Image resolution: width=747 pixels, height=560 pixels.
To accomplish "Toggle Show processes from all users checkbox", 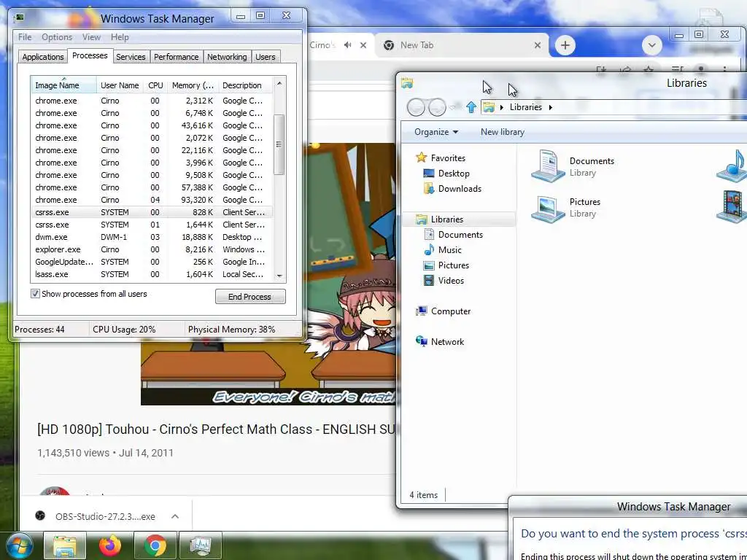I will (x=35, y=293).
